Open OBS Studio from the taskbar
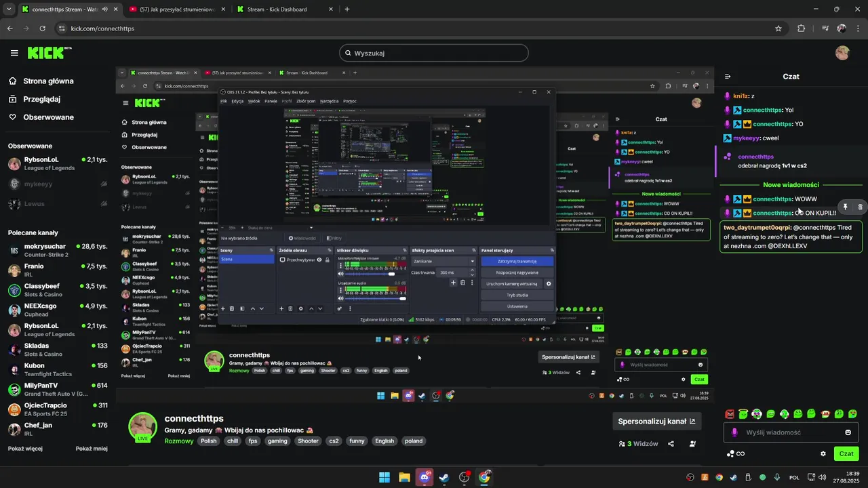868x488 pixels. pos(465,477)
